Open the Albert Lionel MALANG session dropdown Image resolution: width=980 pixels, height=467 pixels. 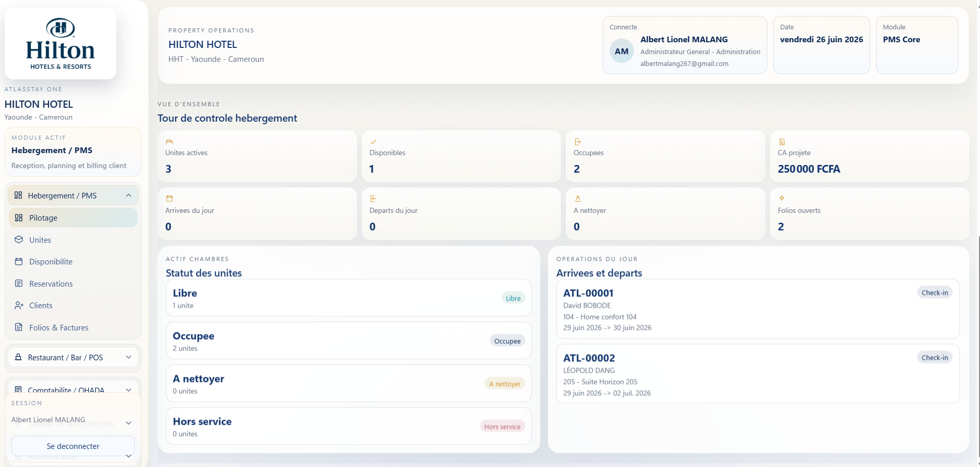[129, 423]
